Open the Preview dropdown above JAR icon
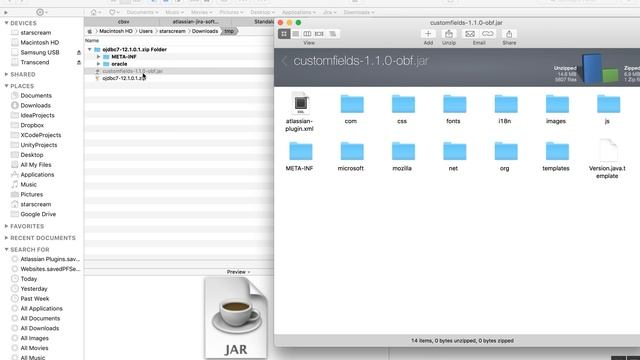The width and height of the screenshot is (640, 360). pos(238,272)
